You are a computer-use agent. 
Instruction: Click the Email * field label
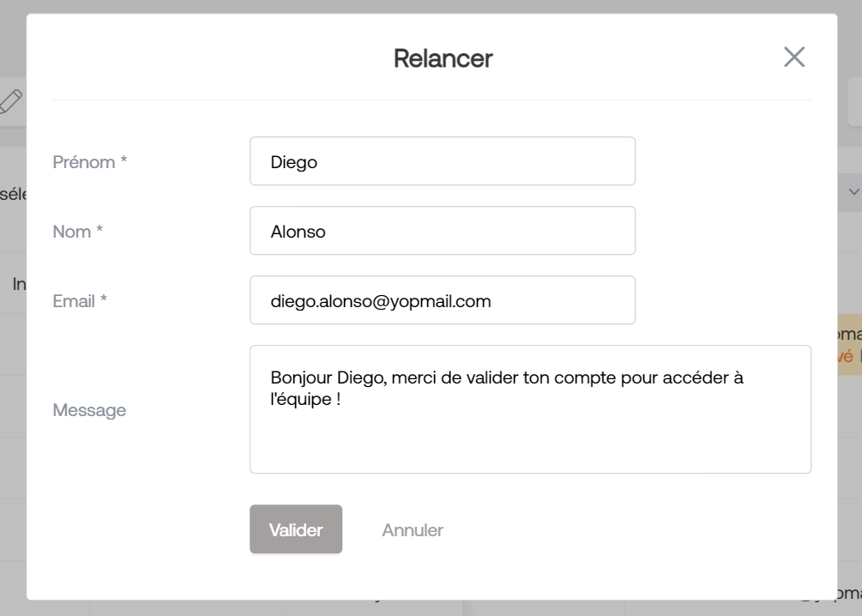[80, 301]
